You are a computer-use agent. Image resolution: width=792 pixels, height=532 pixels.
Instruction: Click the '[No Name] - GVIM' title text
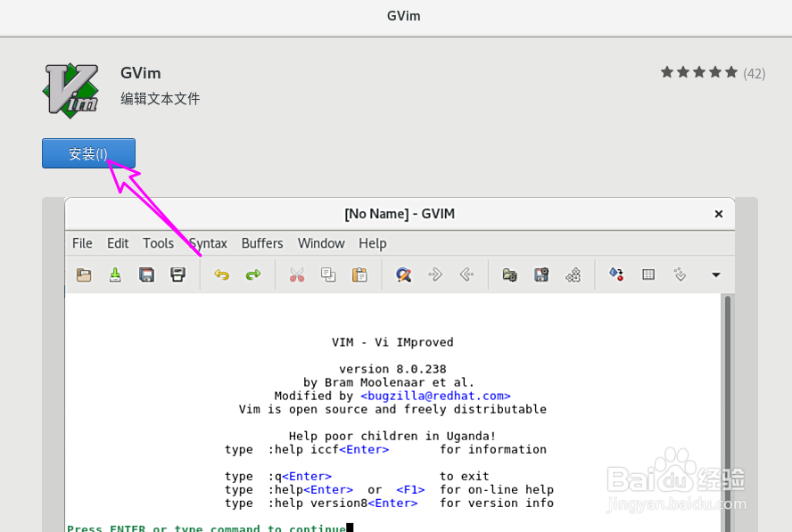[x=400, y=214]
